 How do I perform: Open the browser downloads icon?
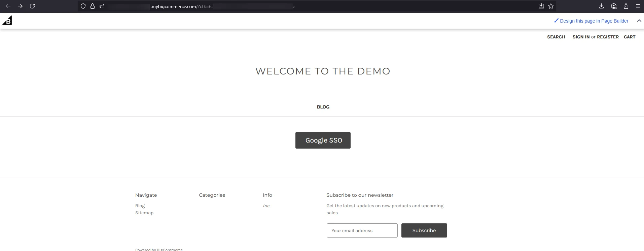pyautogui.click(x=602, y=6)
